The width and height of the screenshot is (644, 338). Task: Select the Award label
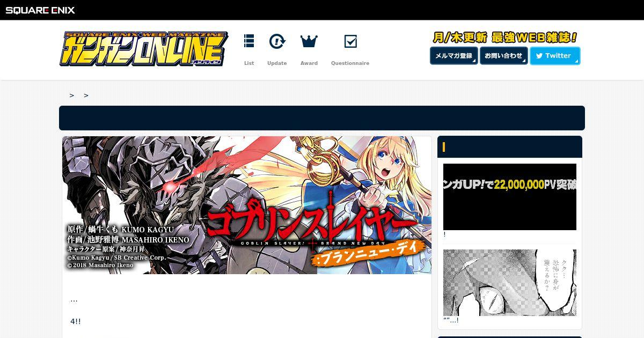[309, 63]
